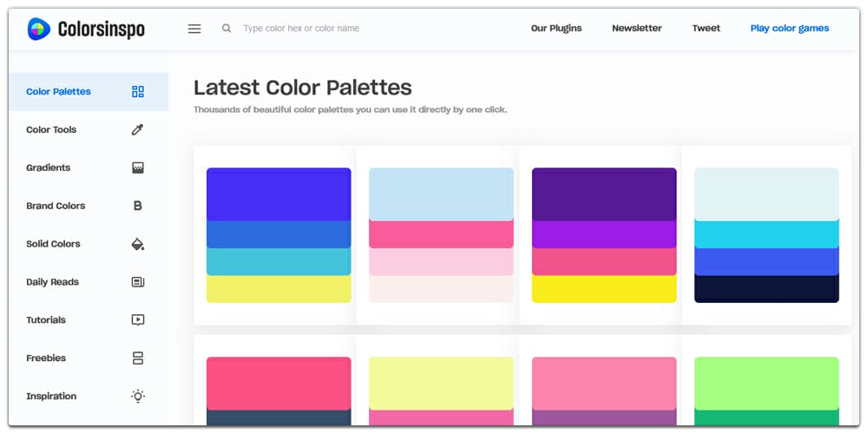Pick the pale mint swatch in fourth palette

(x=766, y=194)
